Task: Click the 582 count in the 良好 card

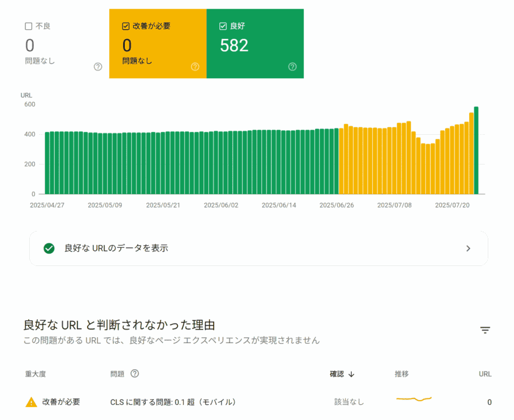Action: (234, 45)
